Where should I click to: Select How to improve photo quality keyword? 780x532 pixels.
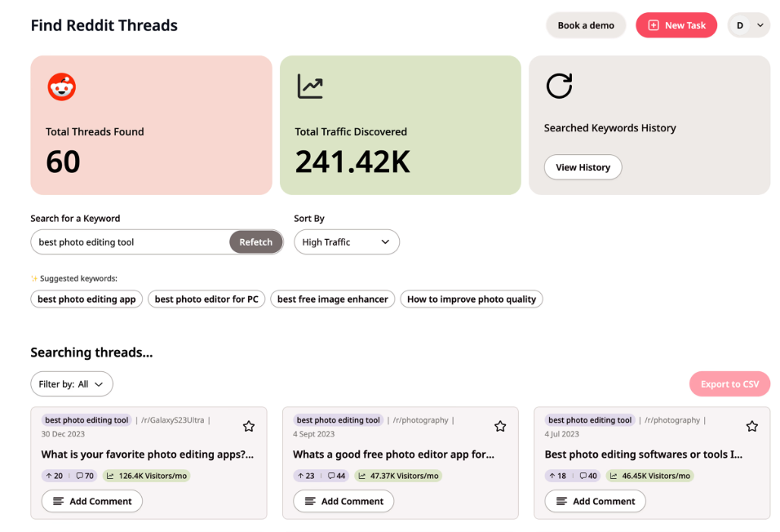[471, 299]
